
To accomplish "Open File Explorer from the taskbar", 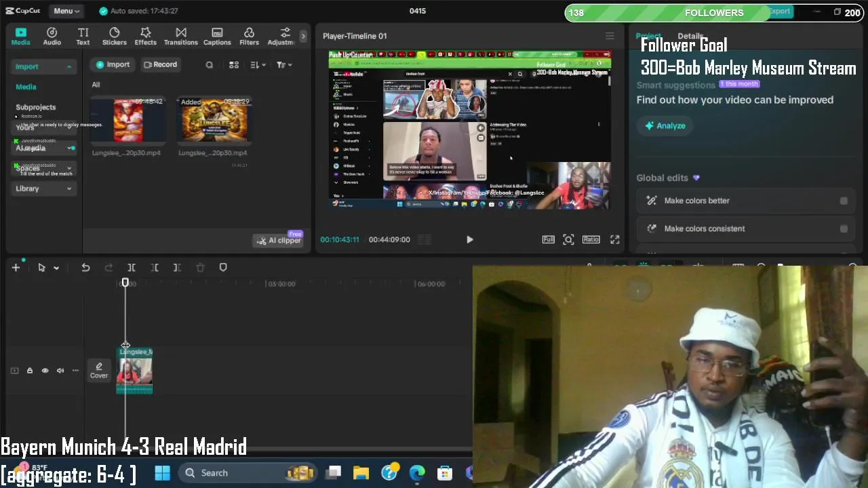I will click(361, 473).
